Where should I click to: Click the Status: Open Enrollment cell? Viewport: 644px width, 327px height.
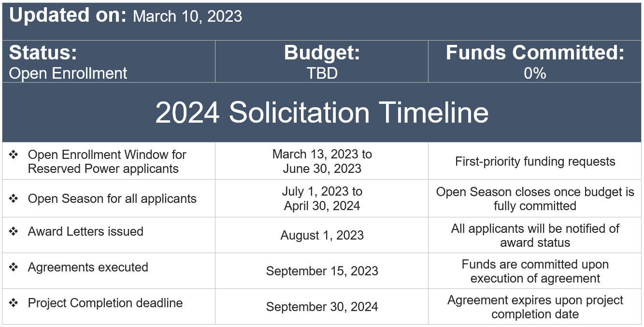(x=109, y=61)
